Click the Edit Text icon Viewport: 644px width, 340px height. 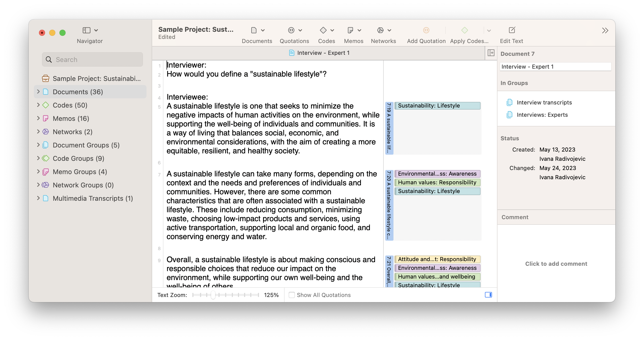(x=512, y=30)
